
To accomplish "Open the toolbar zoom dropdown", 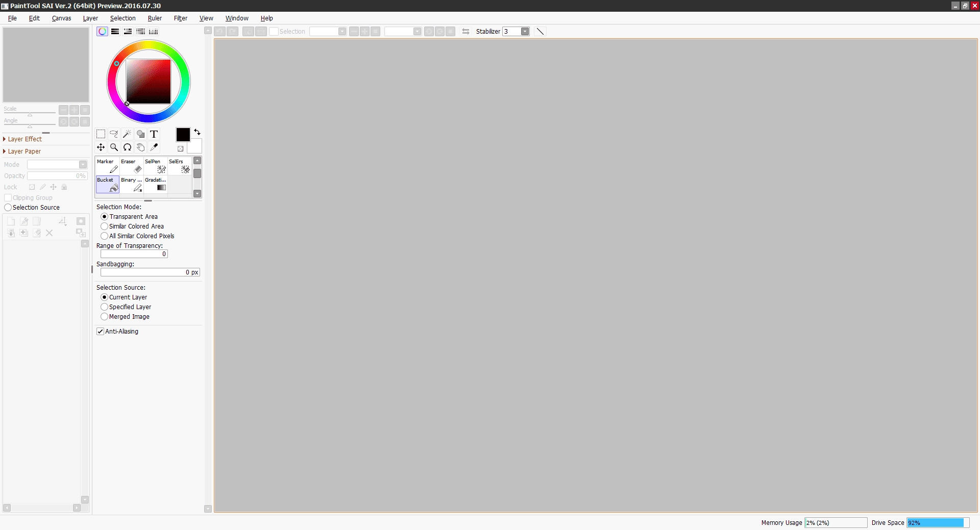I will pyautogui.click(x=342, y=32).
